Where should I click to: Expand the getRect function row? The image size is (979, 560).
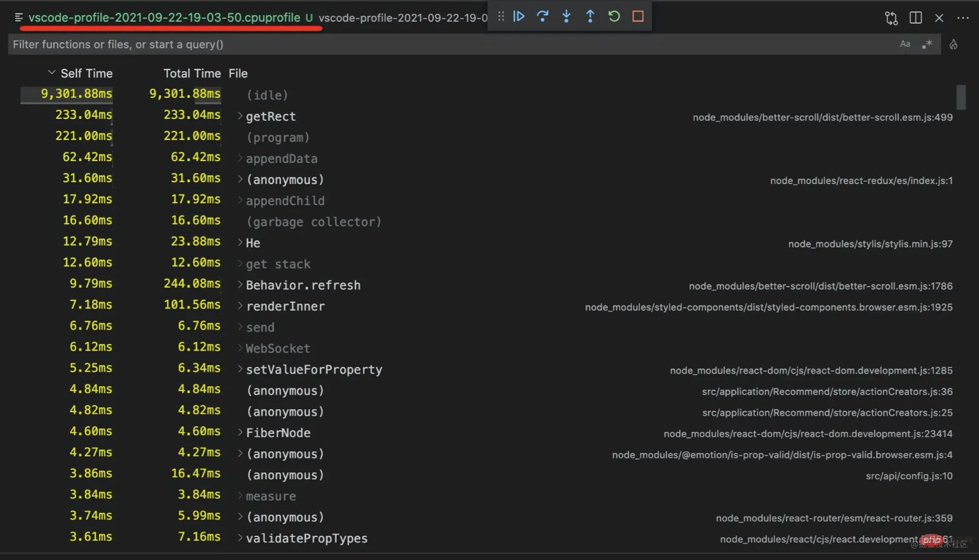[240, 116]
